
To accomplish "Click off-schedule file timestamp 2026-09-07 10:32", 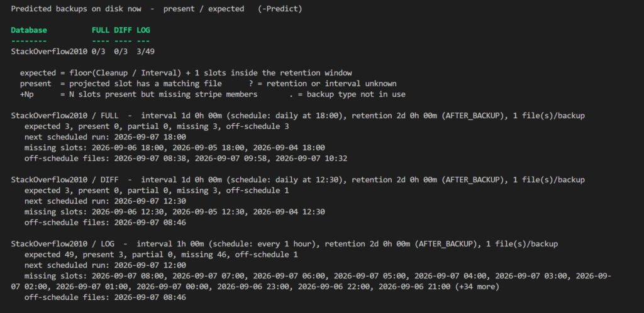I will pos(311,158).
